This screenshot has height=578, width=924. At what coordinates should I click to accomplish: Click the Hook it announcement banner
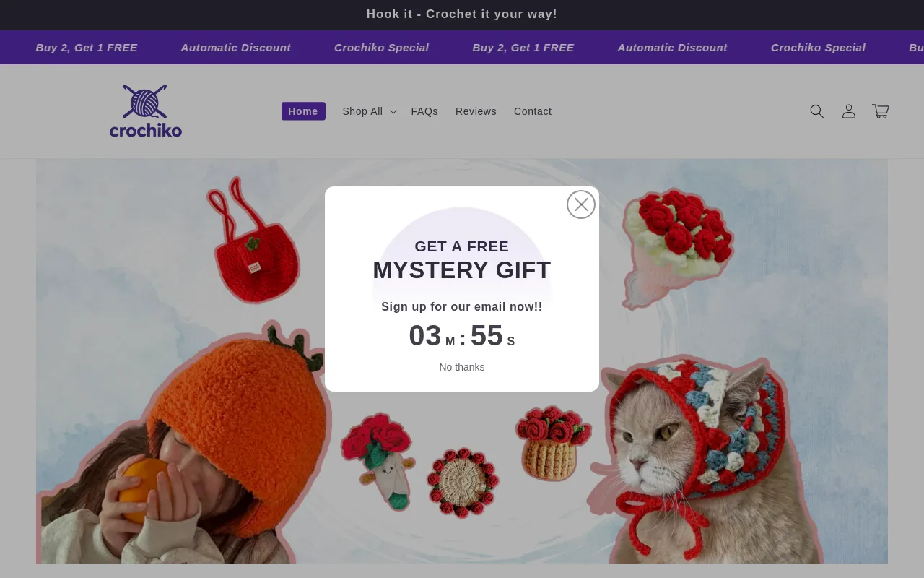coord(462,14)
